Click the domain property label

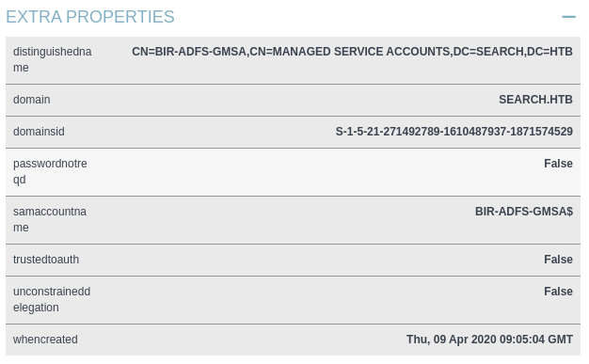click(x=32, y=100)
